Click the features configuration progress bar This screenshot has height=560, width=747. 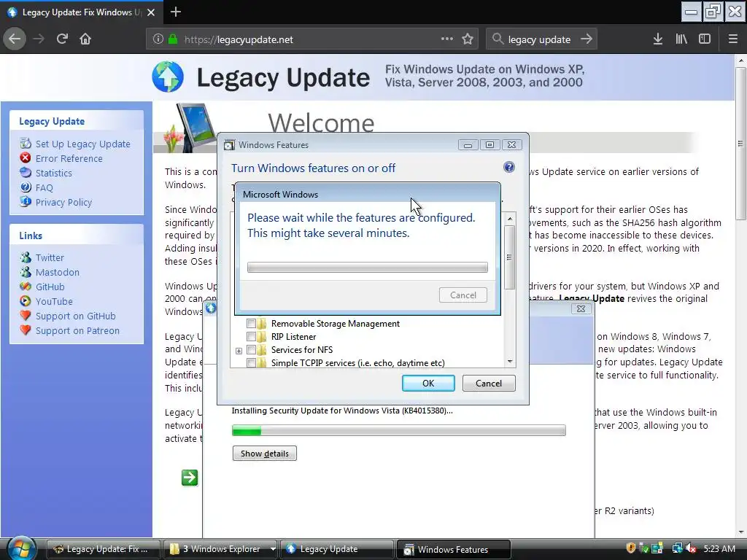coord(368,267)
